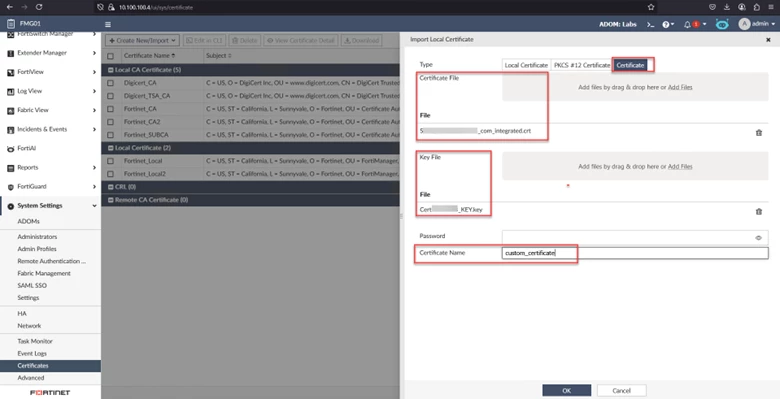Show password with eye icon
Viewport: 780px width, 399px height.
tap(758, 238)
